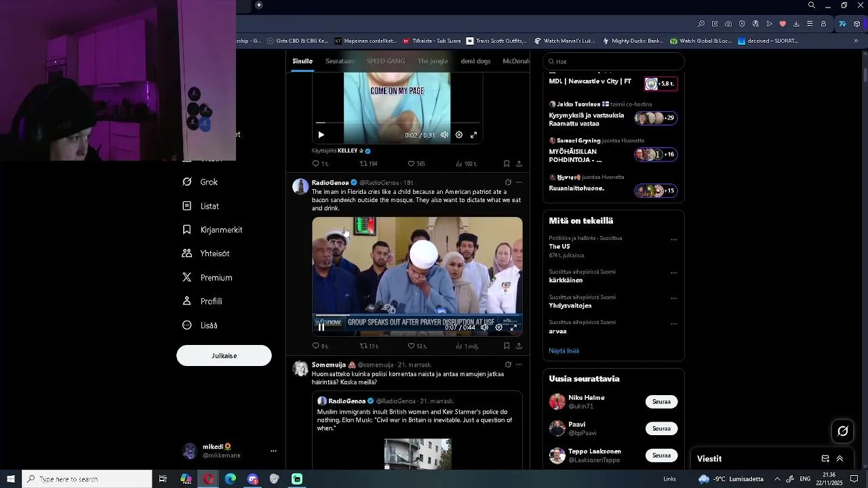
Task: Reply to the RadioGenoa imam post
Action: coord(320,346)
